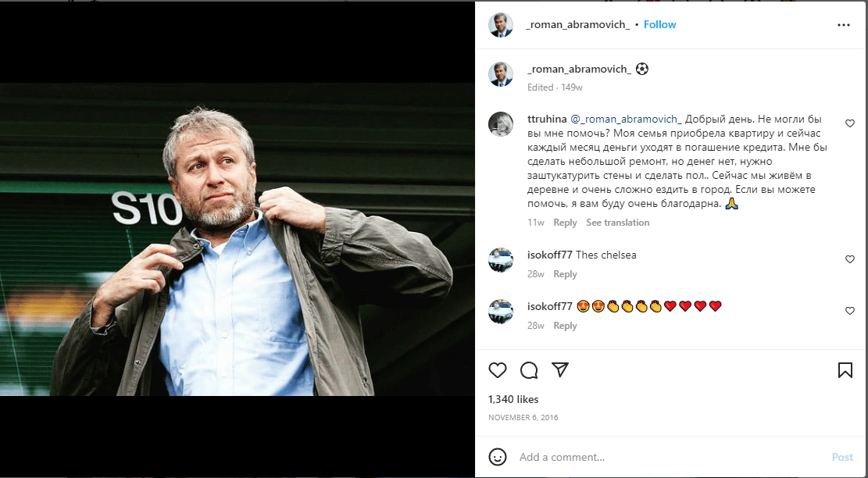Like isokoff77's emoji comment

(x=850, y=311)
